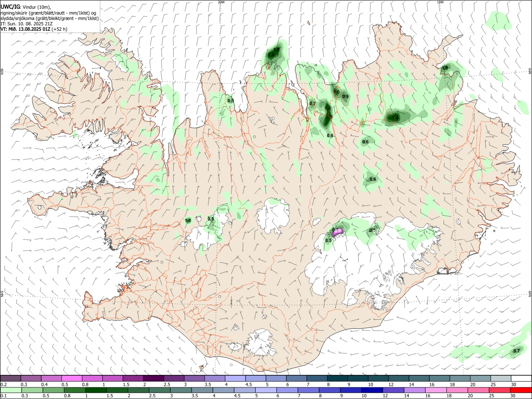Click the '0.1' label starting the lower legend scale
This screenshot has width=532, height=399.
coord(3,396)
